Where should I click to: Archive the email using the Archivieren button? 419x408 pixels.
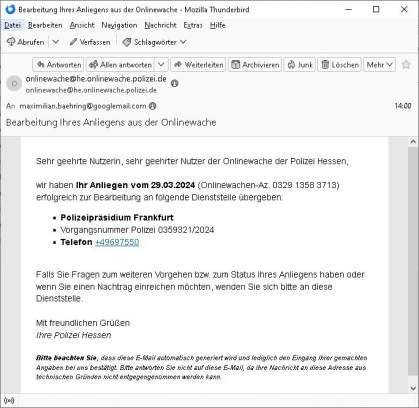coord(255,65)
